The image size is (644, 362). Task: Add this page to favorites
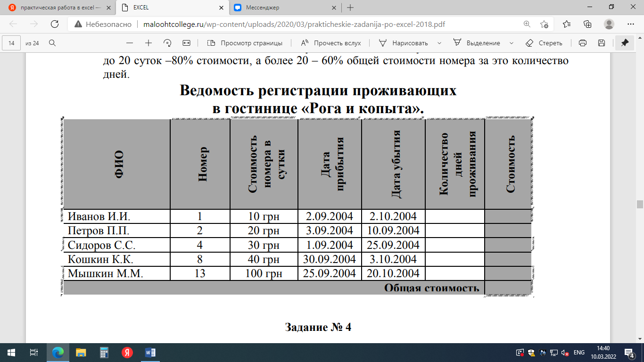tap(544, 24)
